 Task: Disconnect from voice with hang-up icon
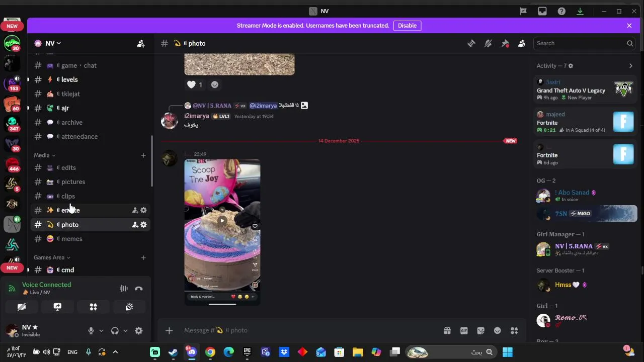[139, 288]
